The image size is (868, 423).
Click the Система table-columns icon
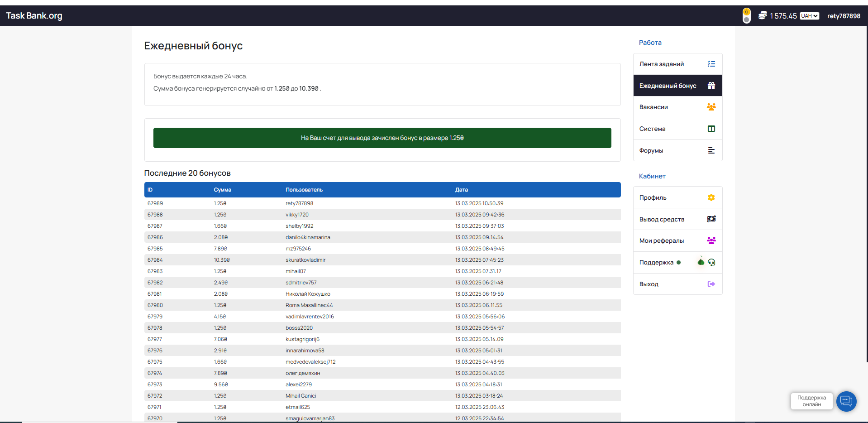tap(711, 129)
